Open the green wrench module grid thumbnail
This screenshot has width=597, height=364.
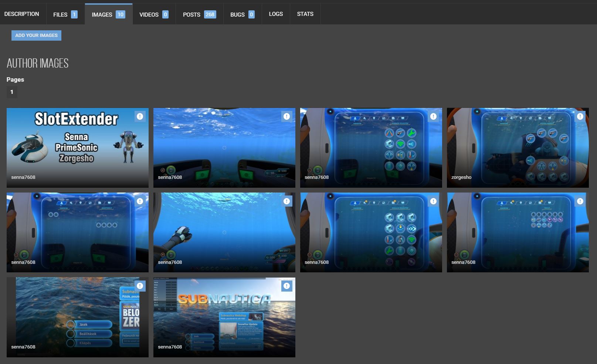pos(371,148)
